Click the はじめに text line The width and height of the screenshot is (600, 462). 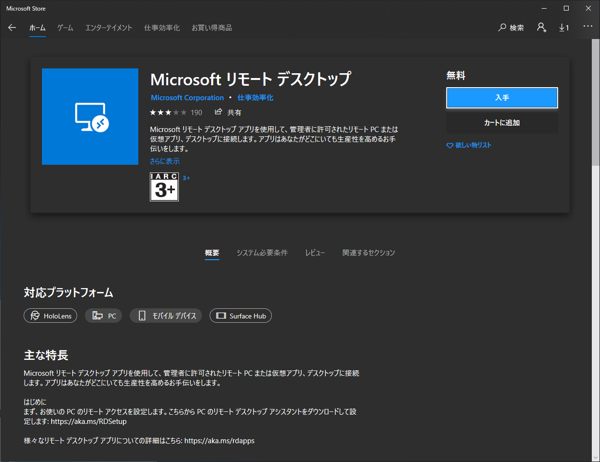35,402
